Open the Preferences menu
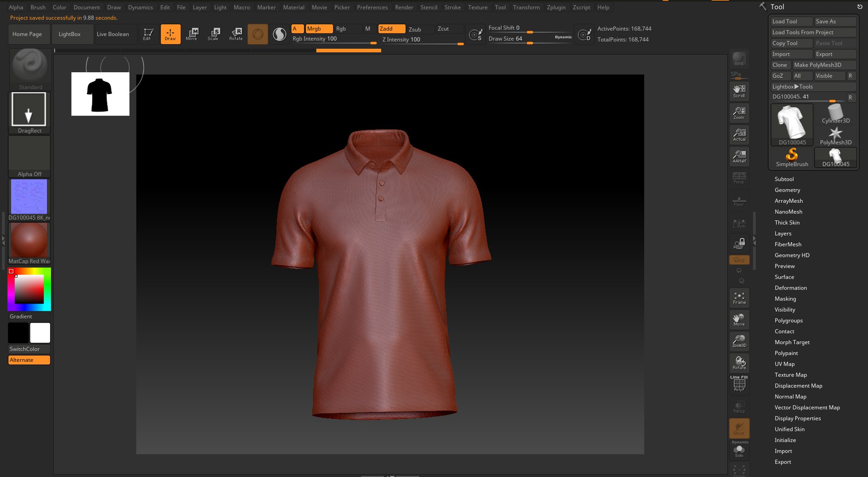868x477 pixels. coord(372,7)
